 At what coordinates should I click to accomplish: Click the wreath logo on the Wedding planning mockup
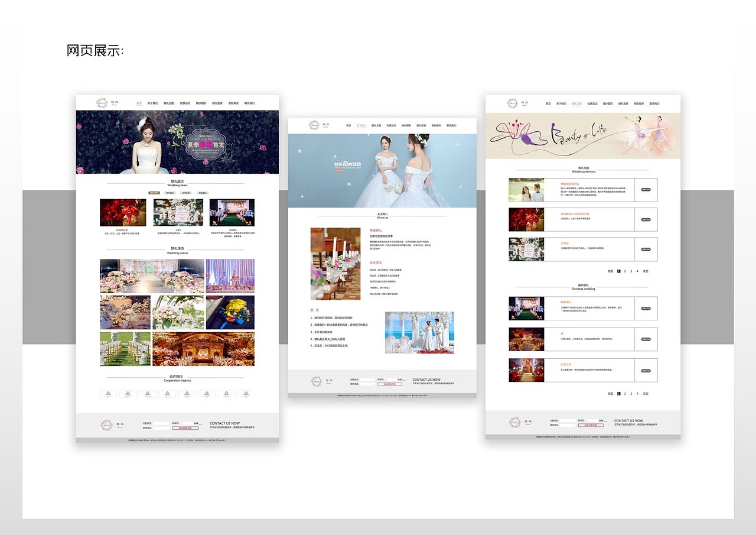pyautogui.click(x=513, y=103)
